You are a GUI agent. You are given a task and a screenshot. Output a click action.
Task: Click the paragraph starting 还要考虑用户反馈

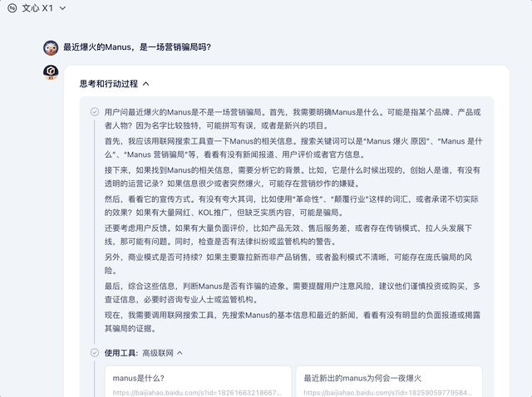(x=288, y=234)
